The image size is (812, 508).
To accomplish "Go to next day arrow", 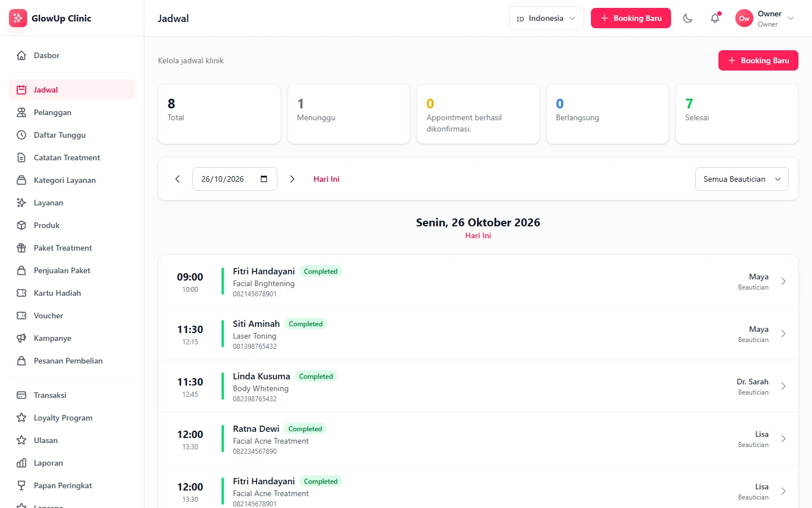I will 292,179.
